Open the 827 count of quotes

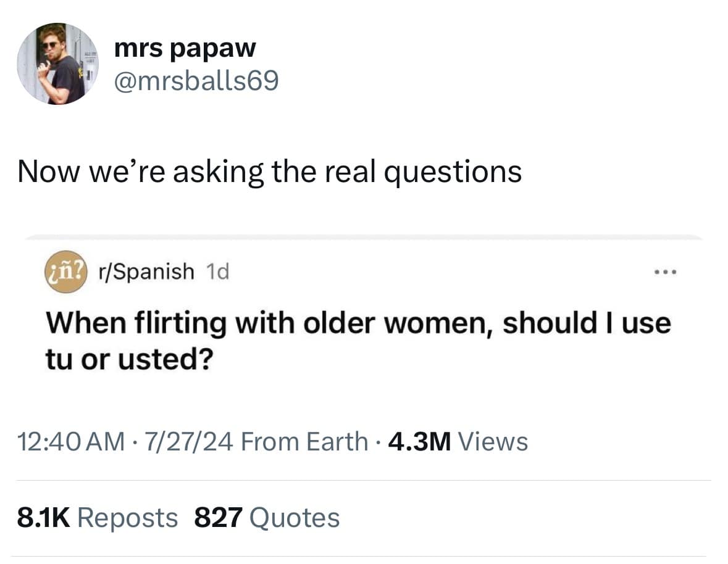(x=217, y=517)
